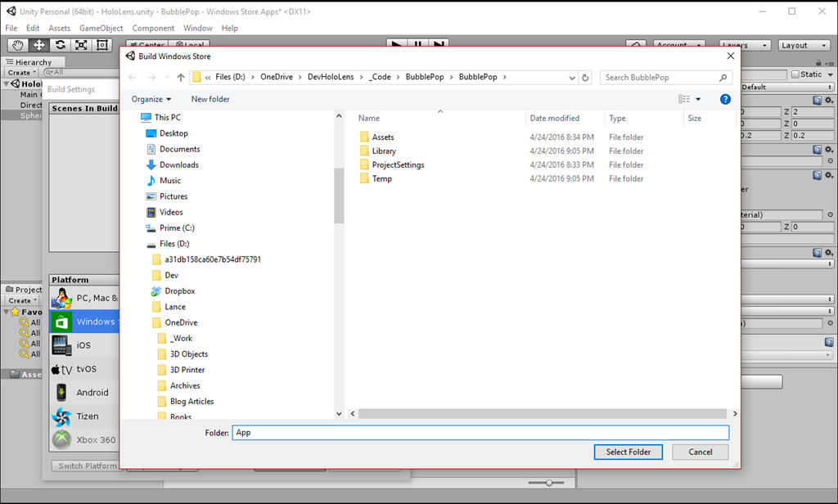Screen dimensions: 838x504
Task: Open the Assets folder in file list
Action: pos(383,137)
